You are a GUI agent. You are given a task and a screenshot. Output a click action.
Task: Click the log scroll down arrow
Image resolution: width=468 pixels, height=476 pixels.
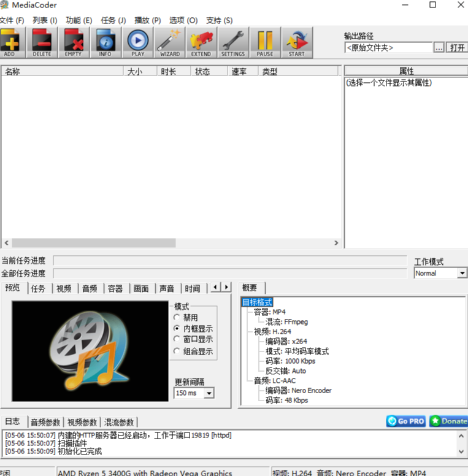click(461, 451)
